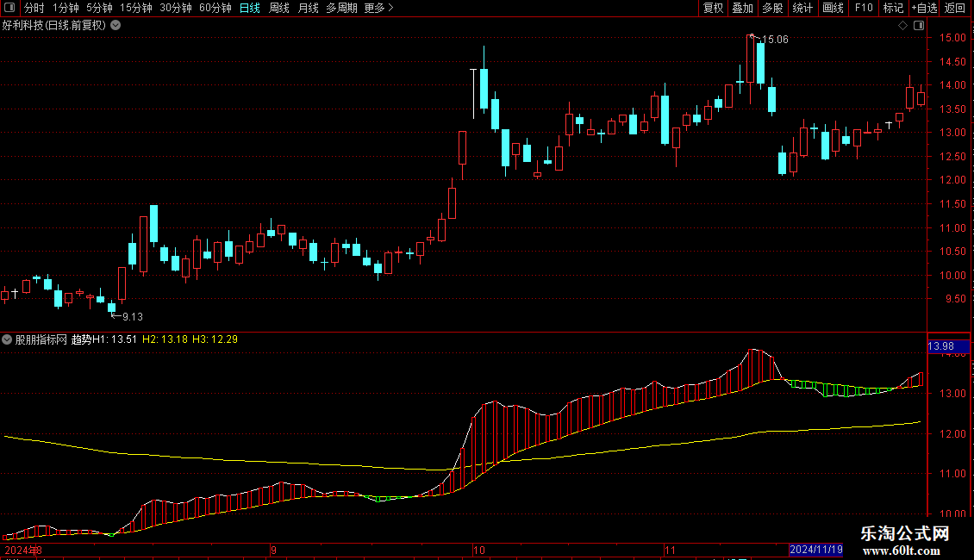Click the H3: 12.29 indicator value
Viewport: 974px width, 560px height.
[x=215, y=339]
